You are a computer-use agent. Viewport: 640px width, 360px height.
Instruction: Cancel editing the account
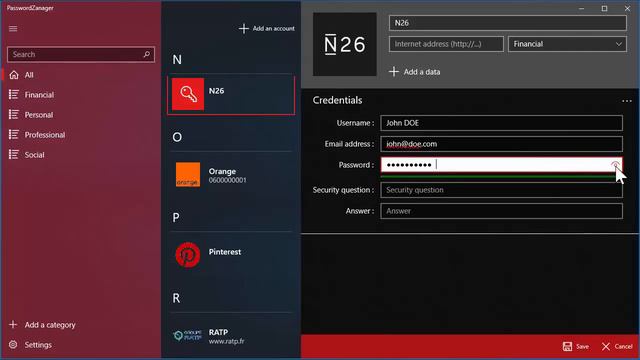coord(617,347)
